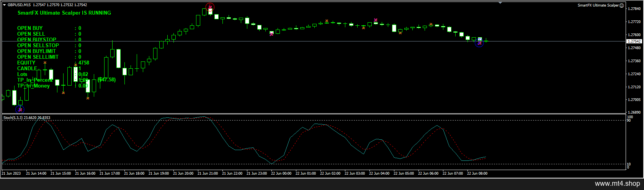Click the 'CANDLE' label
The height and width of the screenshot is (190, 644).
tap(27, 68)
